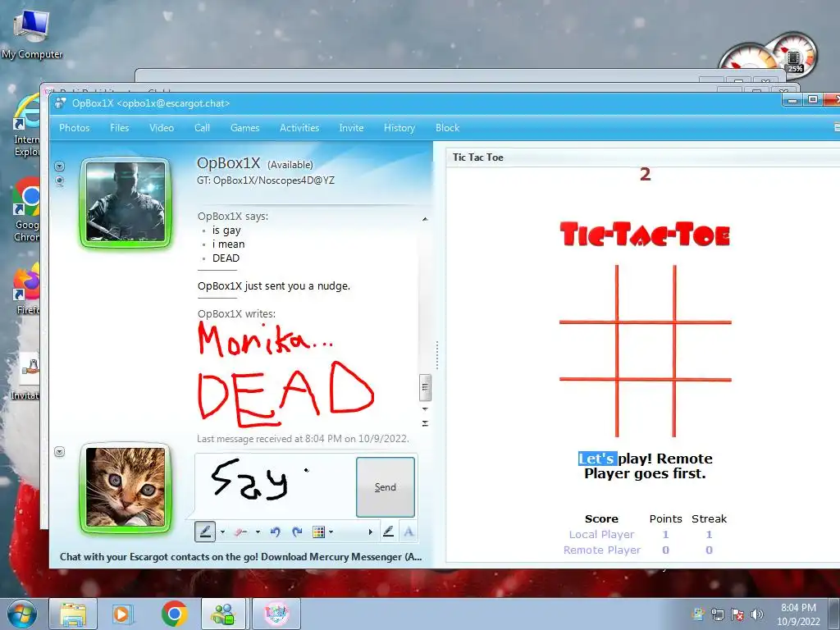
Task: Show more handwriting toolbar options arrow
Action: [x=370, y=532]
